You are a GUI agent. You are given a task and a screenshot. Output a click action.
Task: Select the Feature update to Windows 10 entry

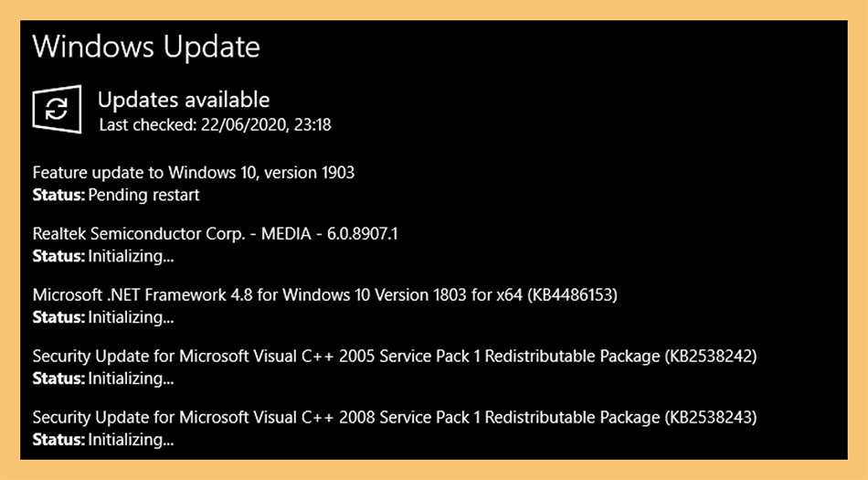(x=193, y=173)
